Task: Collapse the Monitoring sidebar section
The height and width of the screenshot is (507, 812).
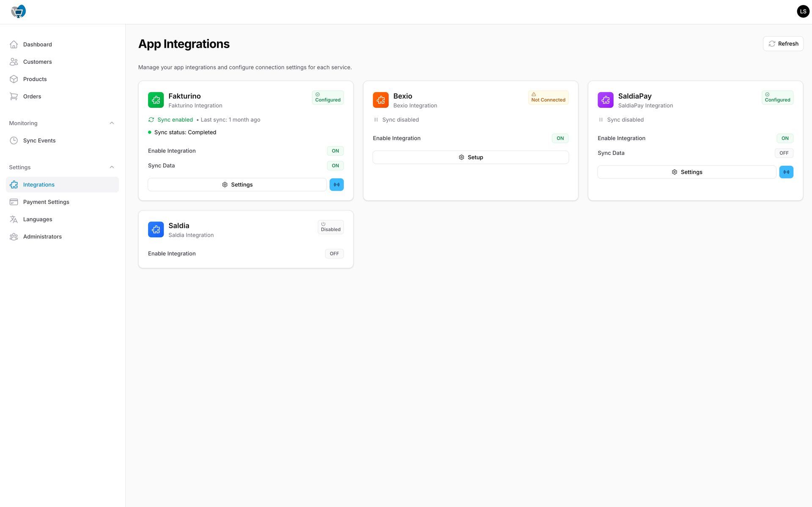Action: click(x=112, y=123)
